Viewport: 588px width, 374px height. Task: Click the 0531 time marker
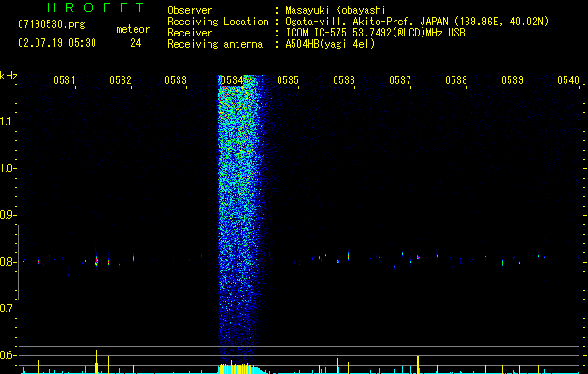65,80
